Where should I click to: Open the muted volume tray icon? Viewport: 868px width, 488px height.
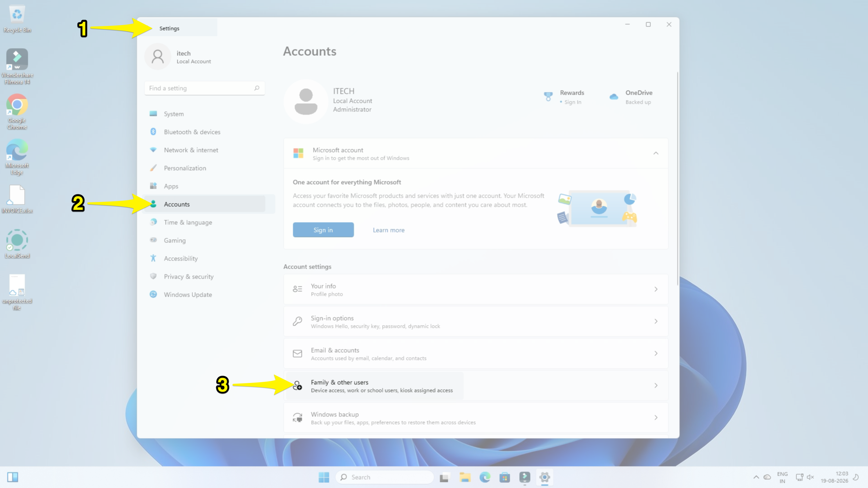point(810,477)
